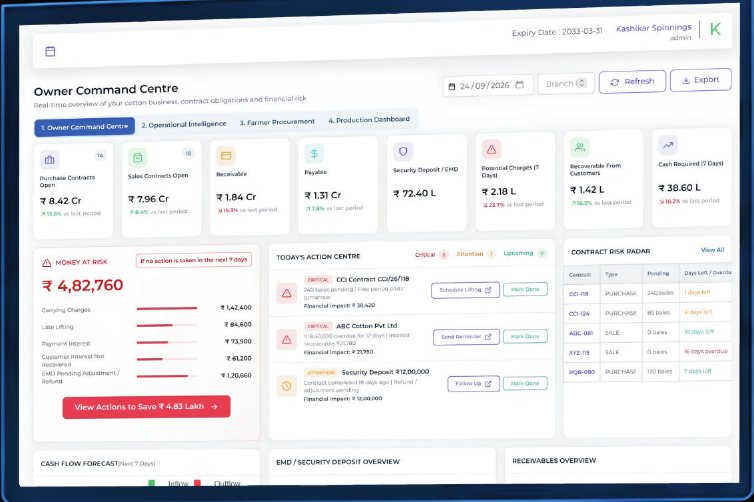Click the Money At Risk warning triangle icon
Image resolution: width=754 pixels, height=502 pixels.
point(47,263)
